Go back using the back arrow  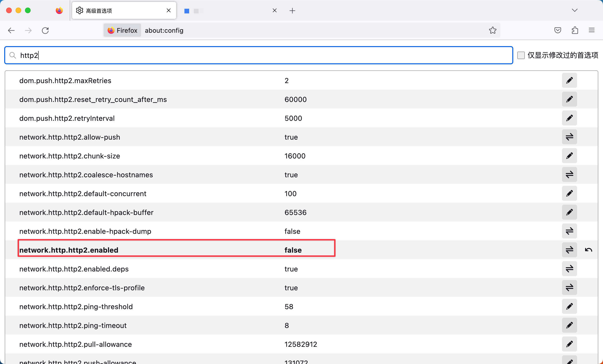tap(11, 30)
